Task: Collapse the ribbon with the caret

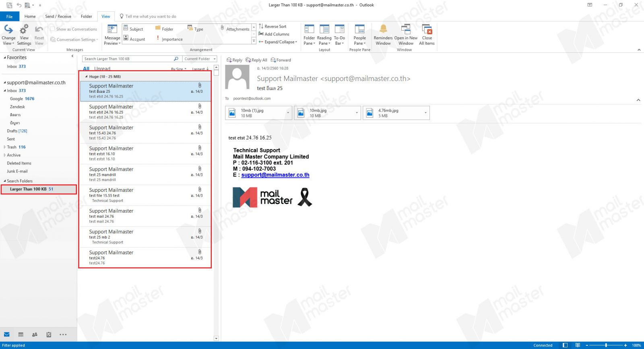Action: (x=639, y=50)
